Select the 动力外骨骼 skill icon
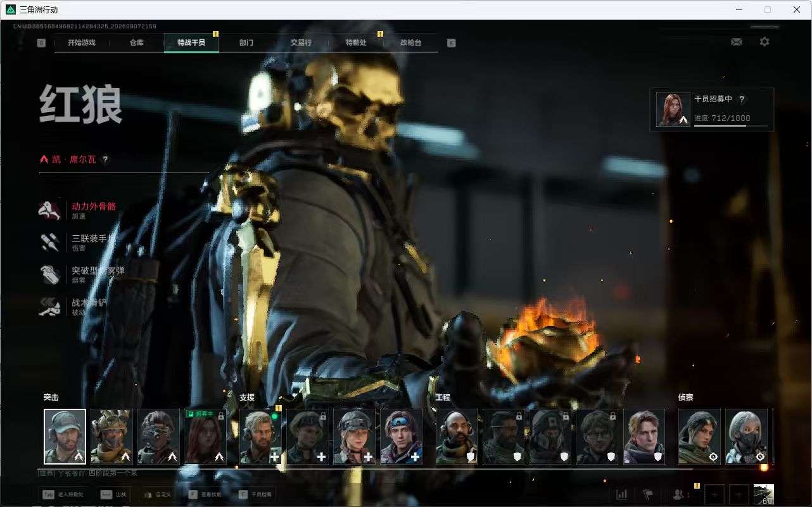812x507 pixels. [x=49, y=210]
